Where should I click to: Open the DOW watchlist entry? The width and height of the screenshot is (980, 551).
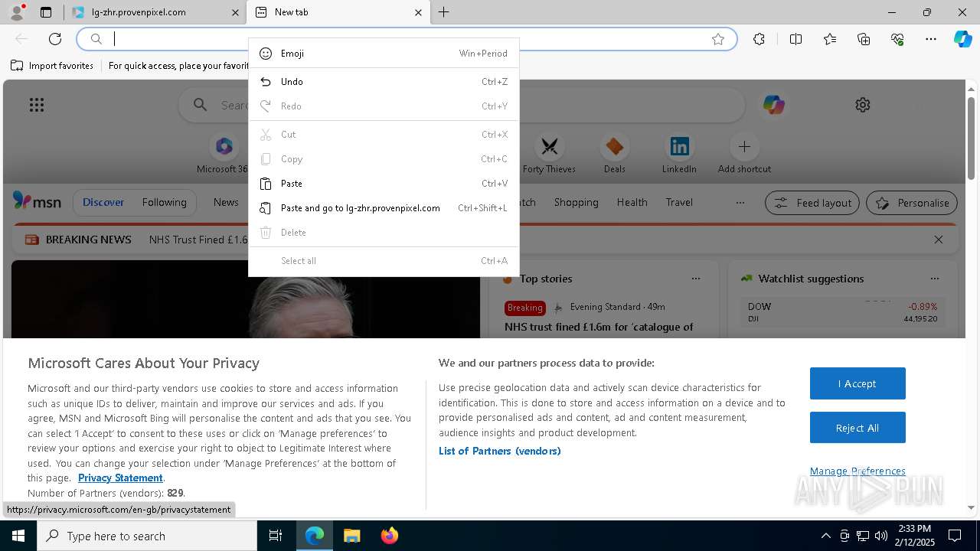(x=842, y=311)
